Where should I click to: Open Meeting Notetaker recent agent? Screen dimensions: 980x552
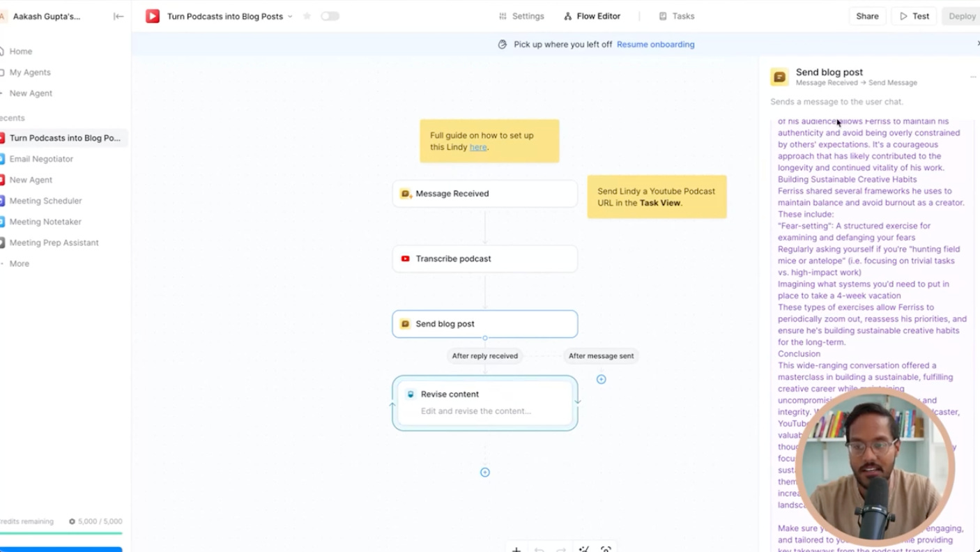(45, 222)
